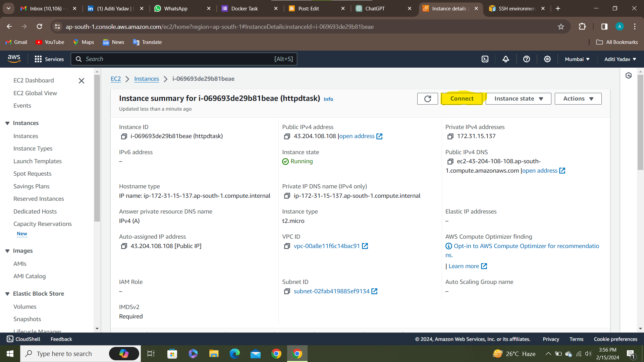
Task: Open the Instance state dropdown
Action: point(518,99)
